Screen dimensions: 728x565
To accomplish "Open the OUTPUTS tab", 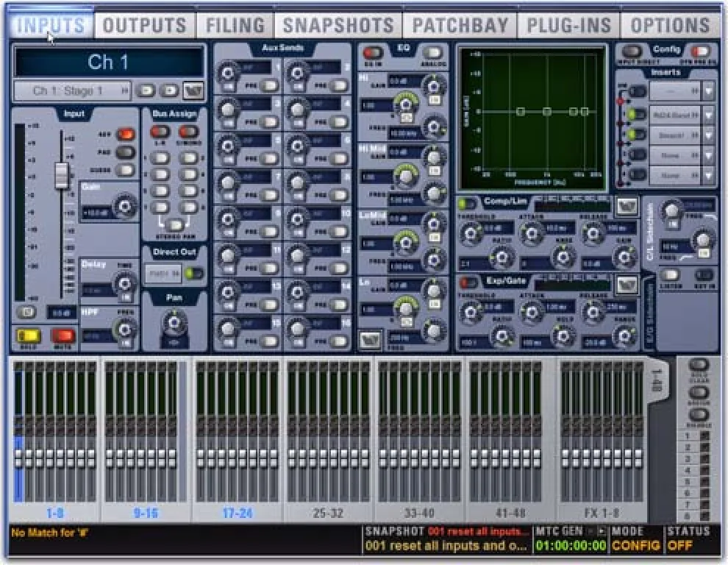I will click(144, 25).
